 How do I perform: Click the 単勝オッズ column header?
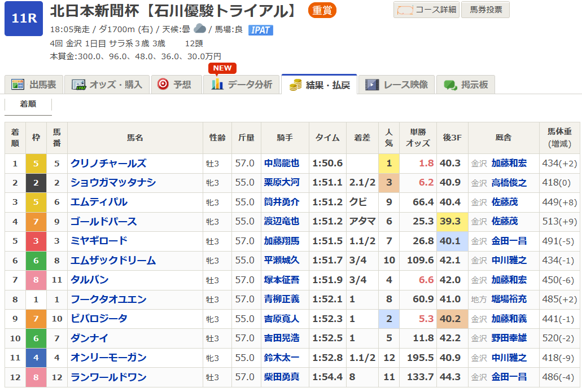point(418,138)
